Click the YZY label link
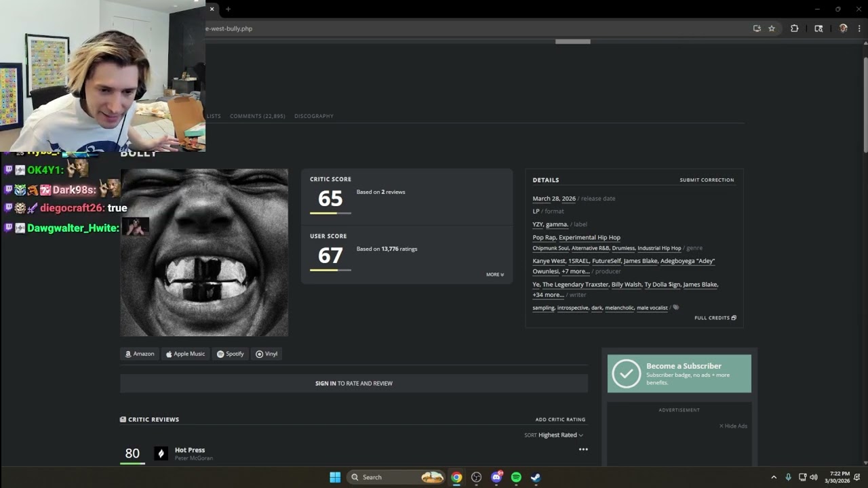This screenshot has width=868, height=488. (538, 224)
